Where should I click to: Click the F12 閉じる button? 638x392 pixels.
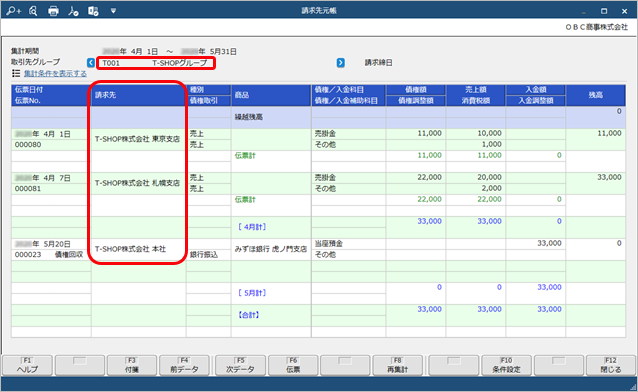pos(611,365)
